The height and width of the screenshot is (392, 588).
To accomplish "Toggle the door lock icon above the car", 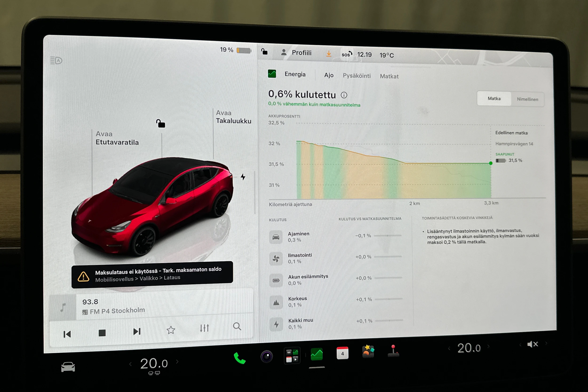I will (160, 123).
